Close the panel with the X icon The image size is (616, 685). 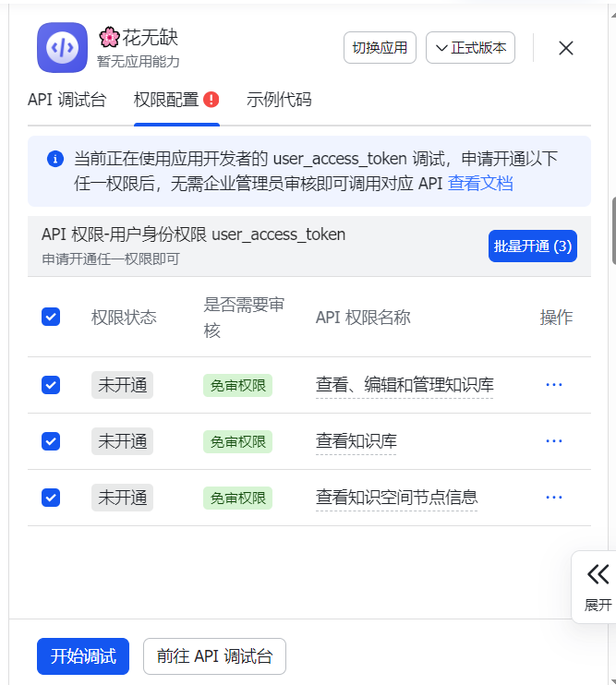coord(566,48)
